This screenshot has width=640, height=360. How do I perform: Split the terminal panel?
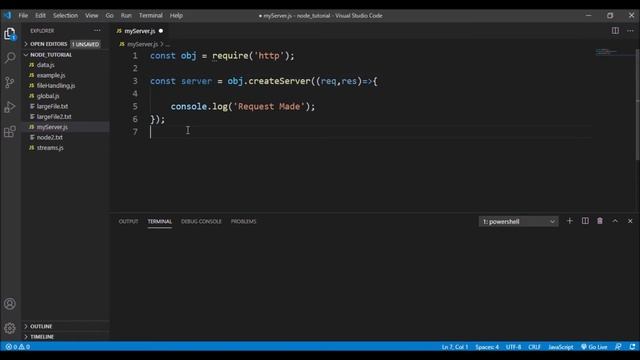point(585,221)
